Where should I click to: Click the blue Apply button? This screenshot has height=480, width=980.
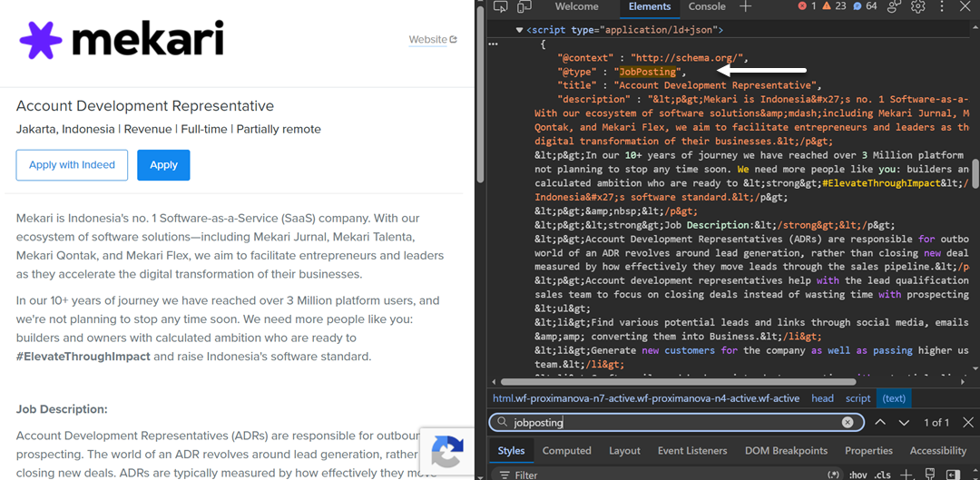click(163, 165)
